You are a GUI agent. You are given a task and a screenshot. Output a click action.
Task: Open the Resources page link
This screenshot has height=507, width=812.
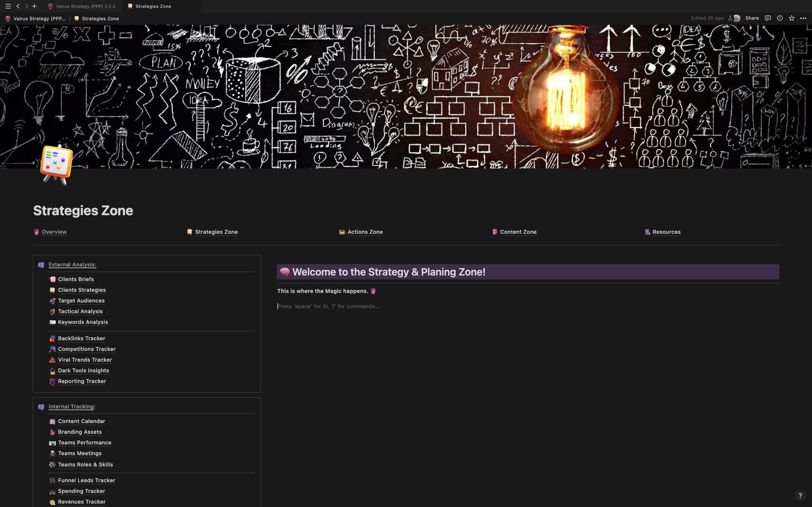click(x=666, y=232)
